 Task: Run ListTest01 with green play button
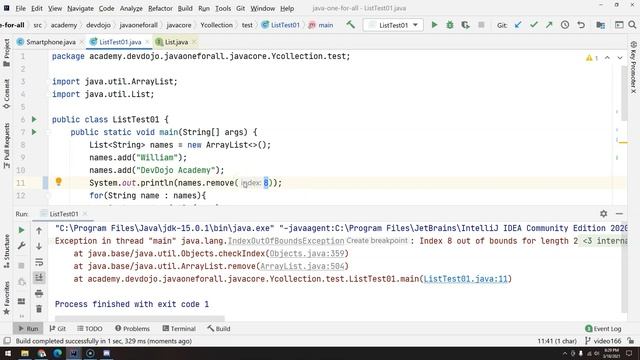(434, 25)
